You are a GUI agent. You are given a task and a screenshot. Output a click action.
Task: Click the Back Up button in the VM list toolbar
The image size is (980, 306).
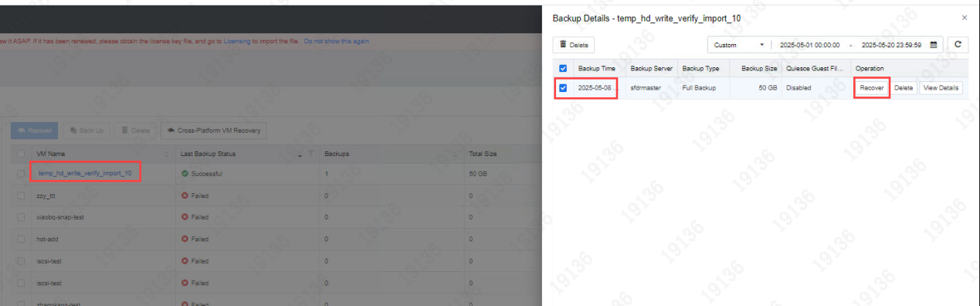pyautogui.click(x=86, y=131)
